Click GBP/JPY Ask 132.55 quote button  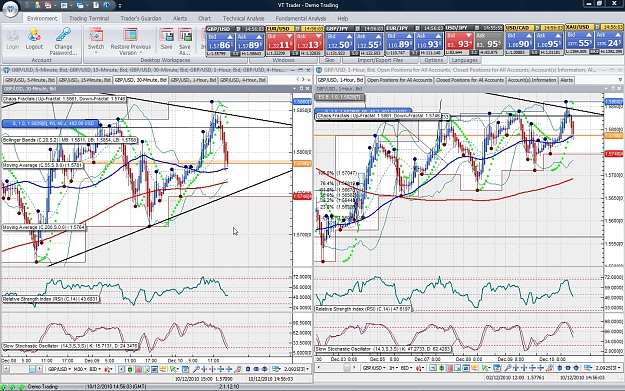coord(369,42)
